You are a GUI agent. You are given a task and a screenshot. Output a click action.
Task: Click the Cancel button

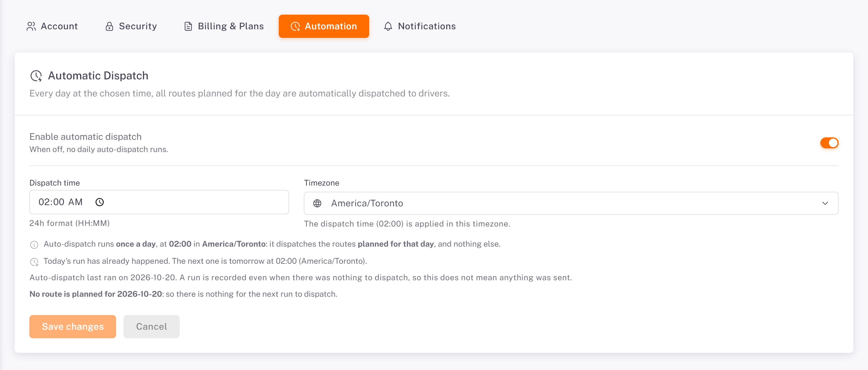coord(151,327)
